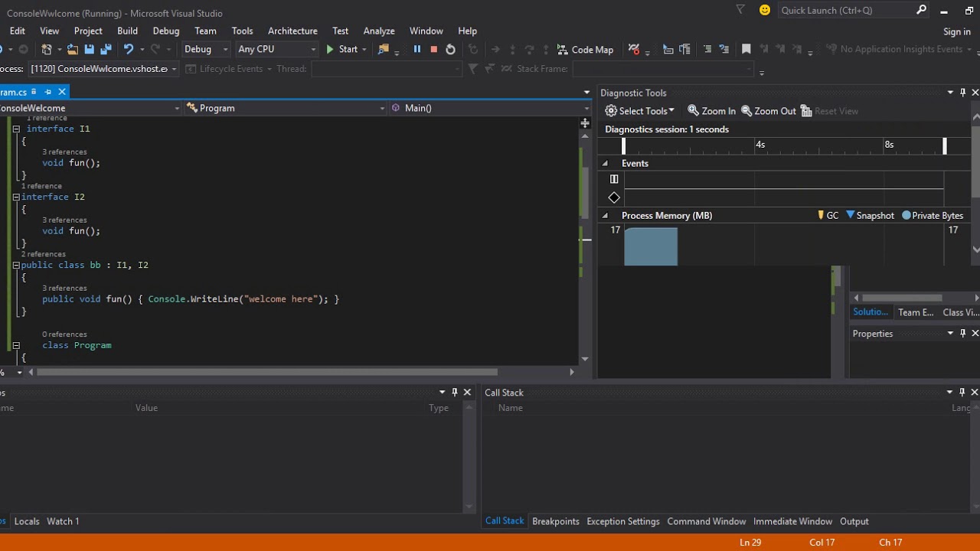Click the Find in Files icon
Image resolution: width=980 pixels, height=551 pixels.
(x=384, y=49)
